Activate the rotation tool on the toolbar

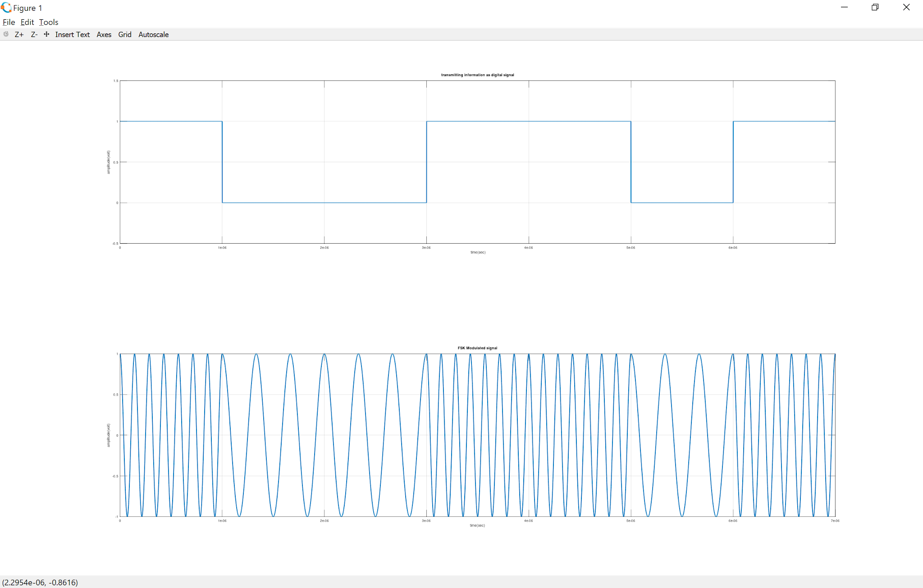6,34
